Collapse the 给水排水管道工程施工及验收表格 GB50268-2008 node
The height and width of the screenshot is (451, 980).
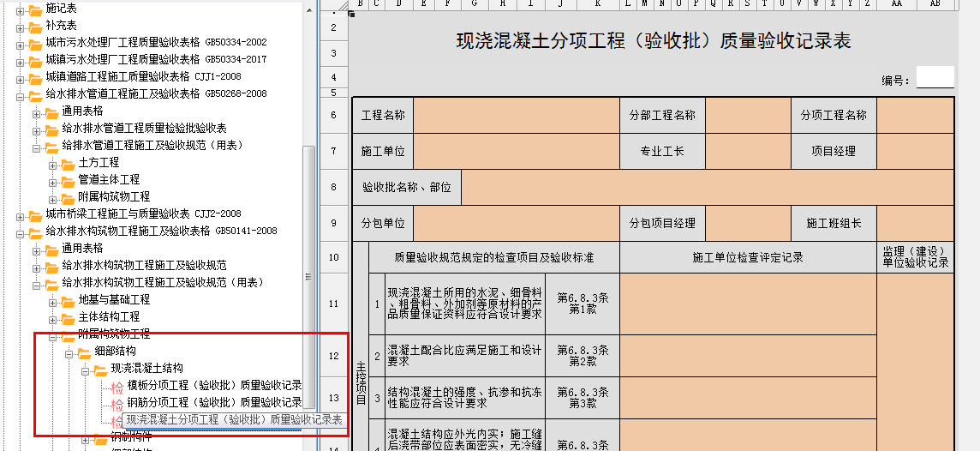tap(20, 94)
